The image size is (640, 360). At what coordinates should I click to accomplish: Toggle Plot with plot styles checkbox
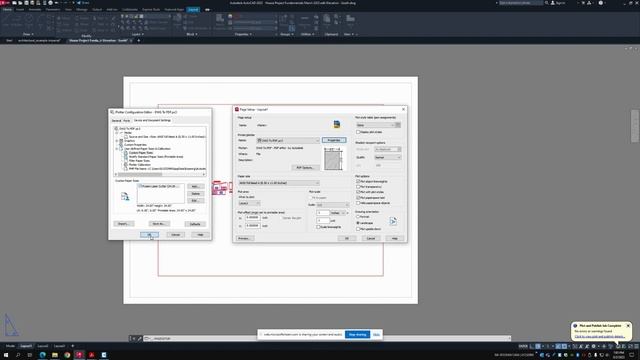pyautogui.click(x=358, y=192)
